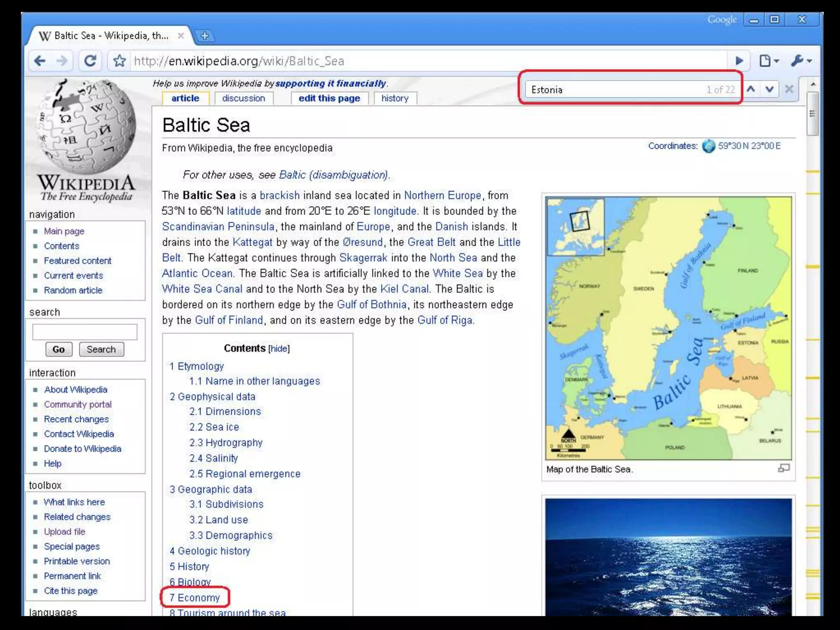Hide the Contents table
The image size is (840, 630).
(x=279, y=349)
